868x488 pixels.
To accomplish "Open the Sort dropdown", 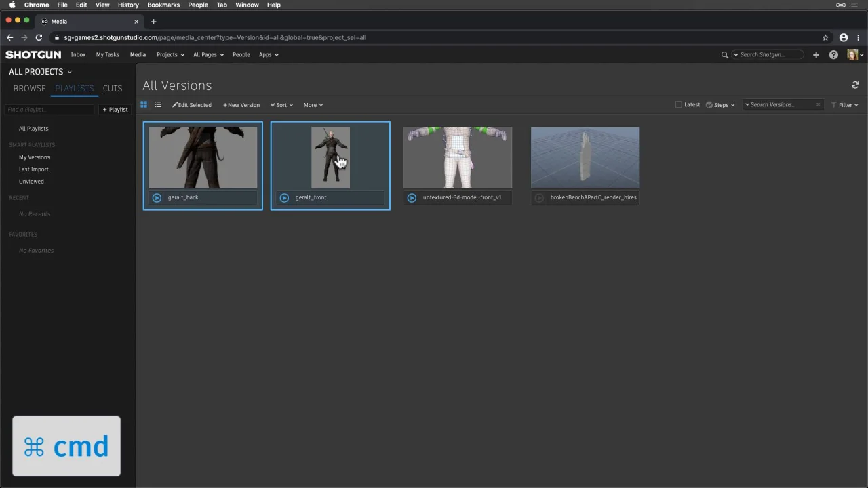I will click(x=281, y=105).
